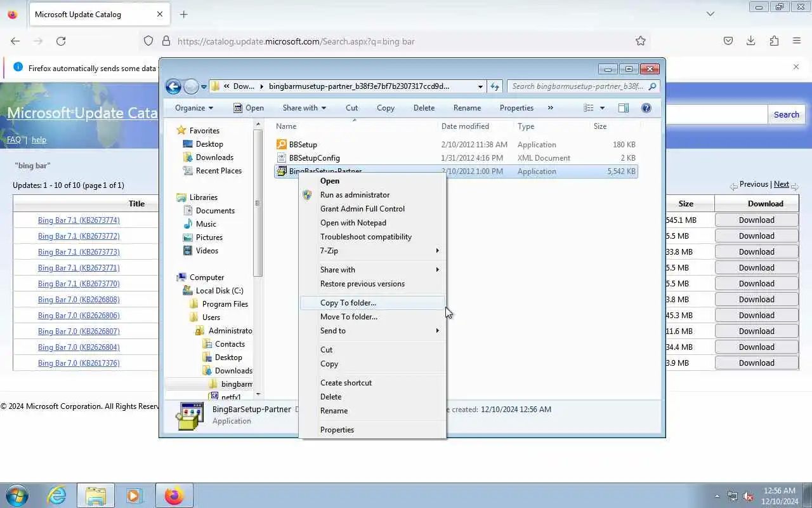
Task: Click the FAQ link on catalog page
Action: pyautogui.click(x=14, y=140)
